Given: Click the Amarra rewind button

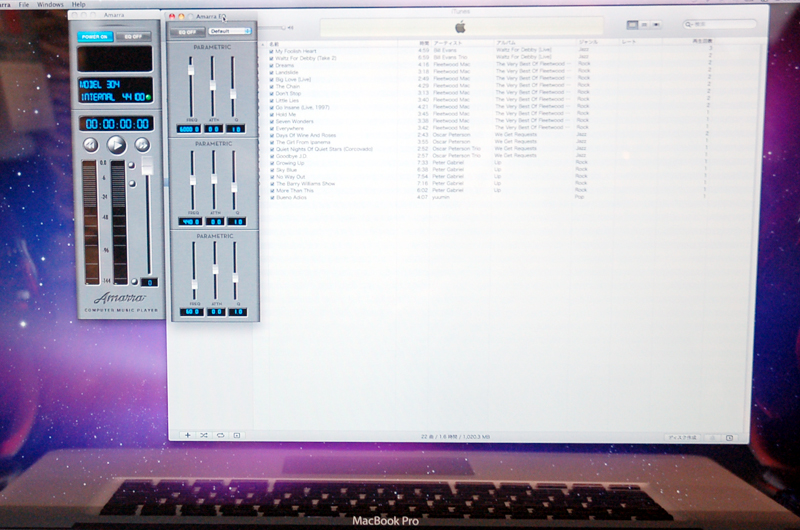Looking at the screenshot, I should (91, 145).
